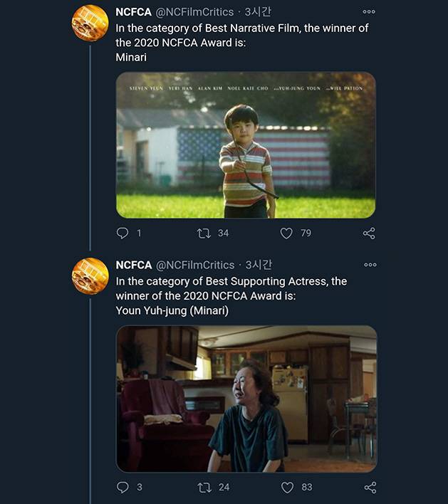Retweet the Best Supporting Actress tweet
Screen dimensions: 448x504
point(202,487)
